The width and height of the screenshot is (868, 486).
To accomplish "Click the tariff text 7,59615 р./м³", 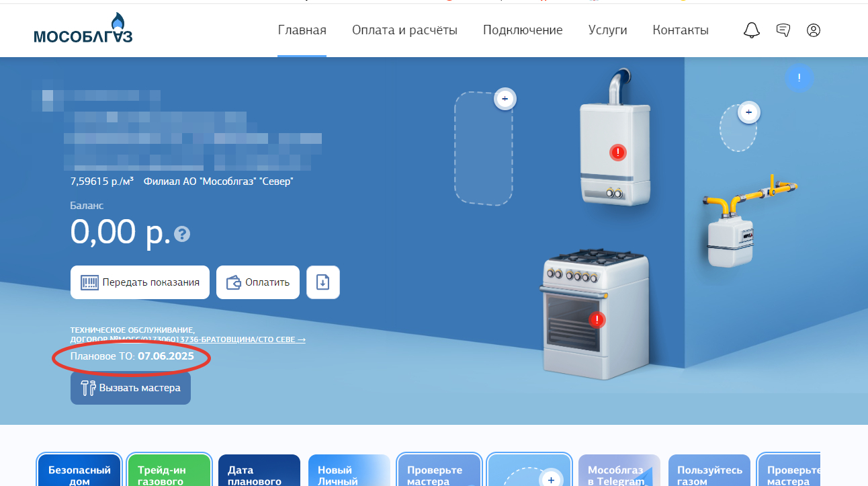I will (102, 181).
